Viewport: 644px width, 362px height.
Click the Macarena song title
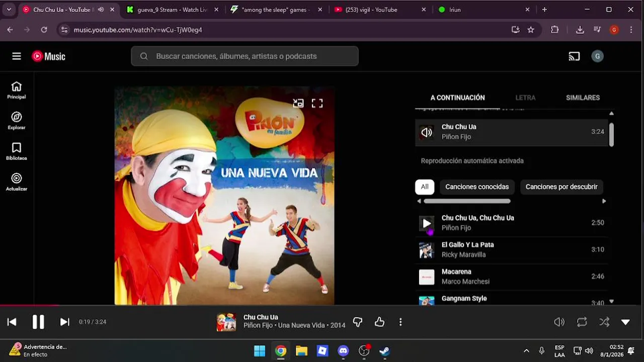[x=456, y=271]
